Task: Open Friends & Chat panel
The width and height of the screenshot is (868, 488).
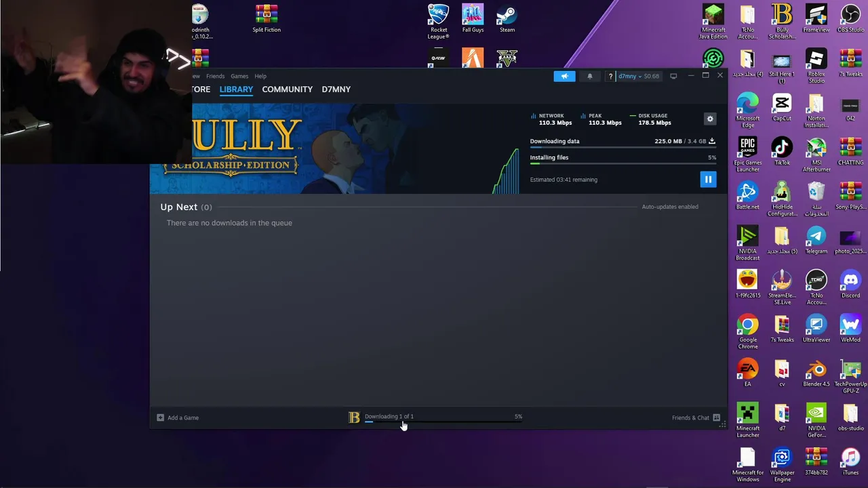Action: [696, 418]
